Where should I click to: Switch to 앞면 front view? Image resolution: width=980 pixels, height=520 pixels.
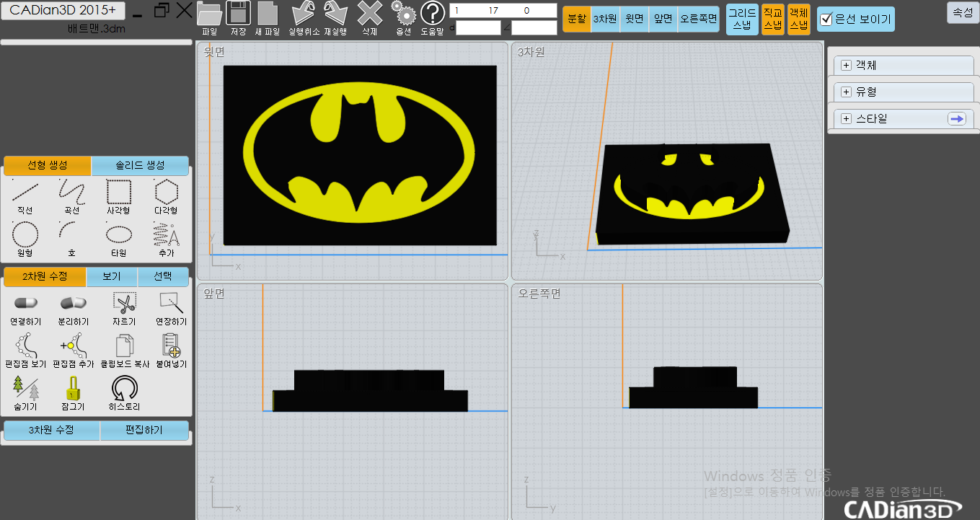point(663,19)
